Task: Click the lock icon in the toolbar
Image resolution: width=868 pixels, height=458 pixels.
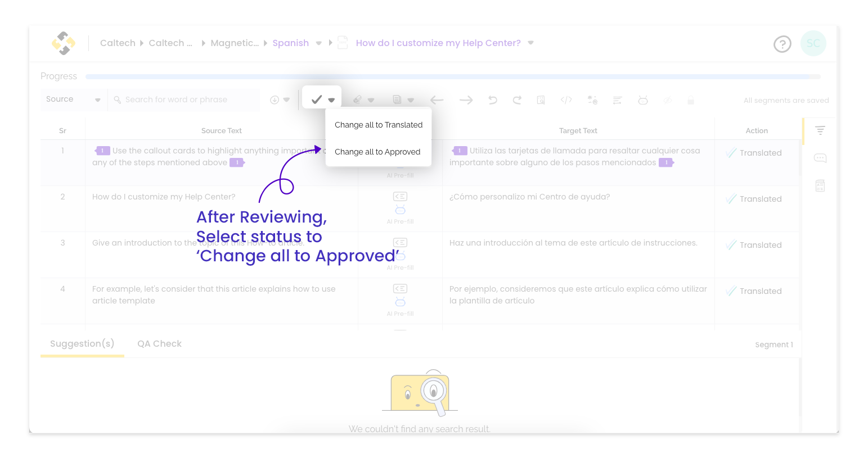Action: [691, 100]
